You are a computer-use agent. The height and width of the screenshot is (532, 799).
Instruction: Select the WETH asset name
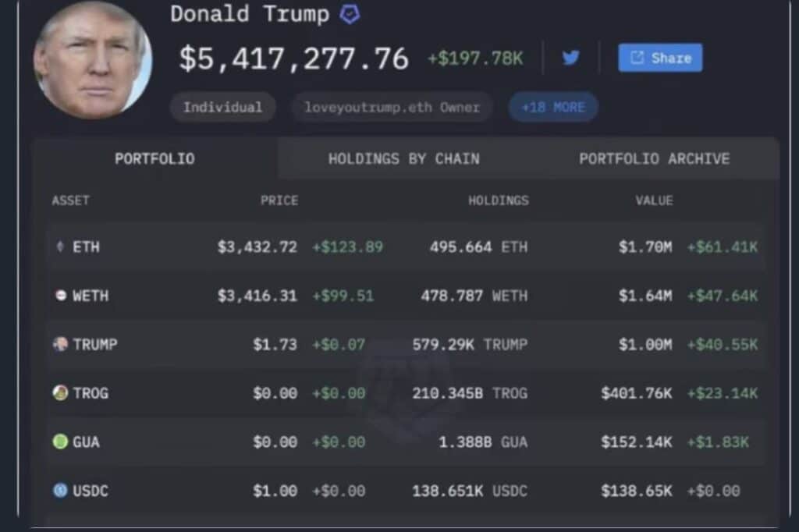click(x=91, y=296)
